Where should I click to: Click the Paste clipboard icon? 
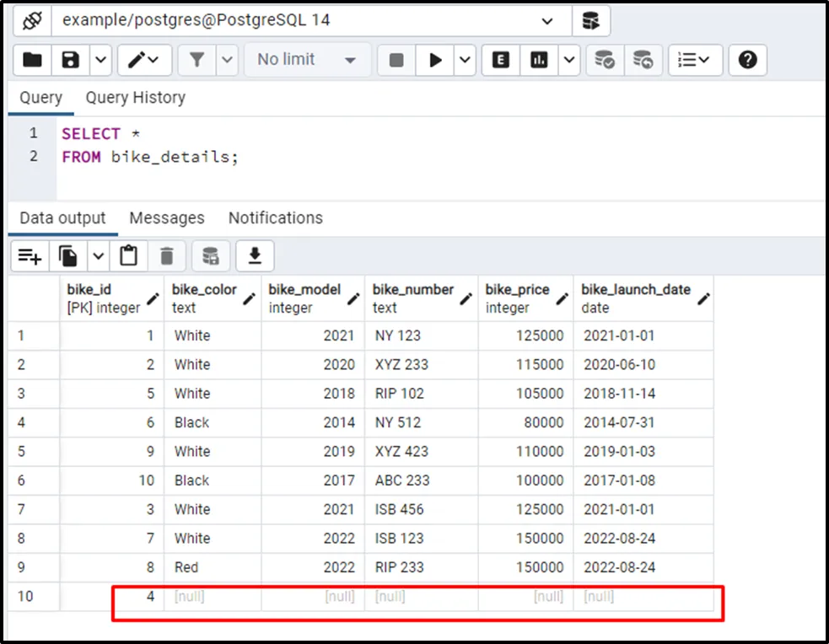coord(128,255)
